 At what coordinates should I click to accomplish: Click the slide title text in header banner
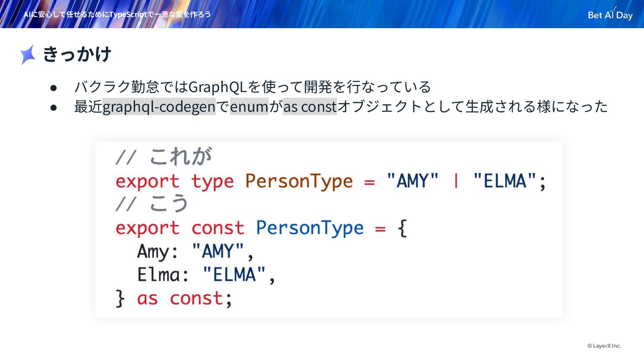point(117,14)
